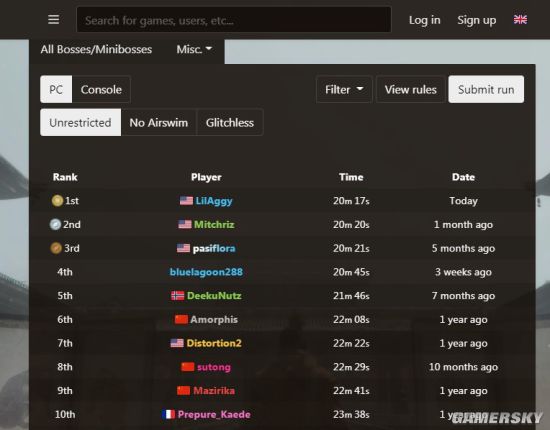550x430 pixels.
Task: Click the gold trophy icon for 1st
Action: coord(57,201)
